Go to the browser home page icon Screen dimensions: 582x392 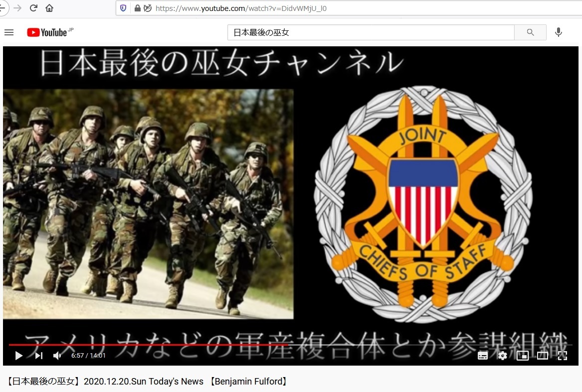(49, 8)
